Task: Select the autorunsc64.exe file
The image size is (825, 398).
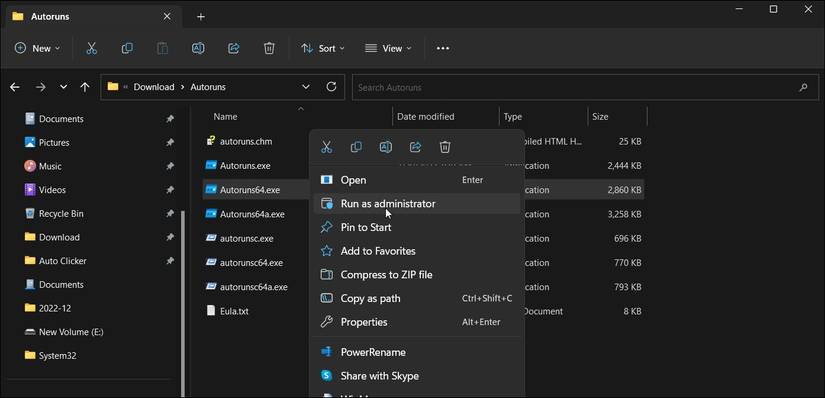Action: click(x=251, y=263)
